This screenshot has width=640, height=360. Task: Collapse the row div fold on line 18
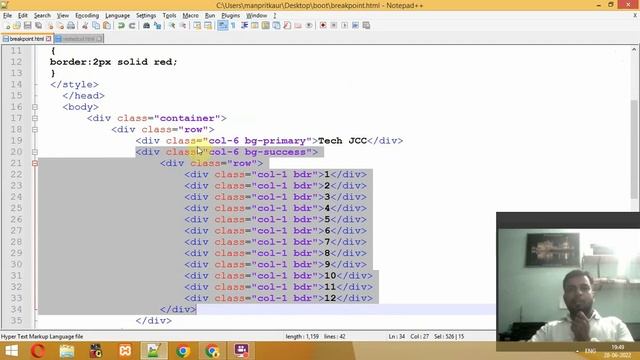(35, 129)
